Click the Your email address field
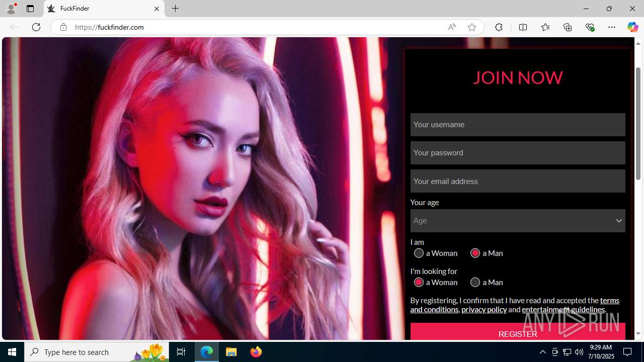644x362 pixels. coord(518,181)
